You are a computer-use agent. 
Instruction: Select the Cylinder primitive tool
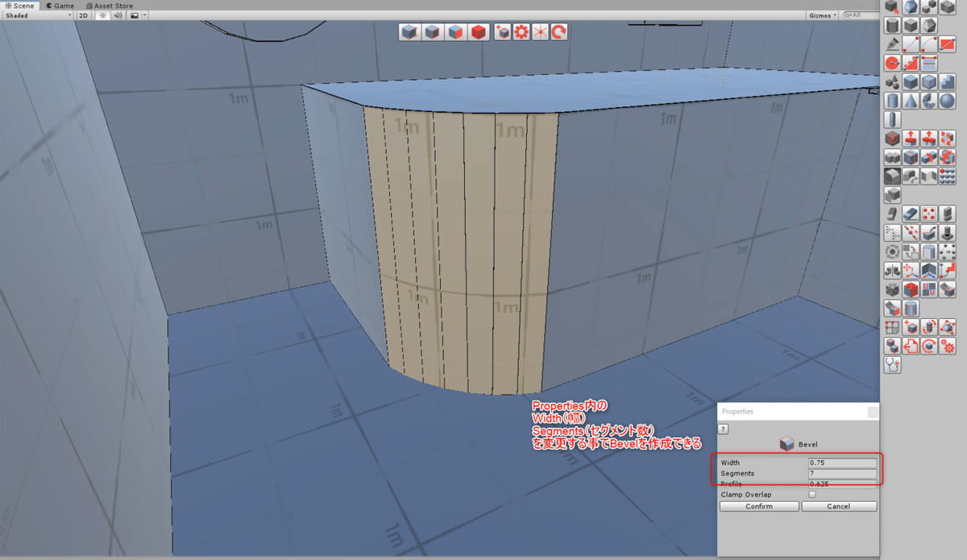892,100
